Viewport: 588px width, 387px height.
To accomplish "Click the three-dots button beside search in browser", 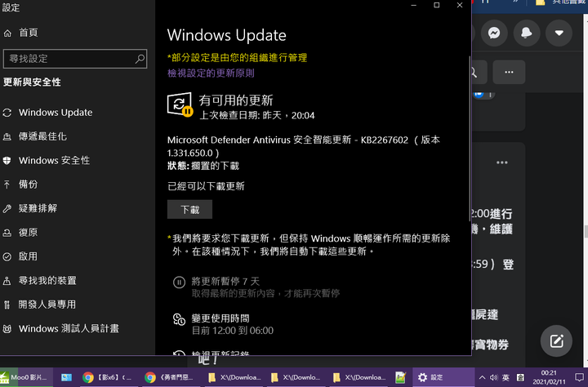I will point(509,72).
